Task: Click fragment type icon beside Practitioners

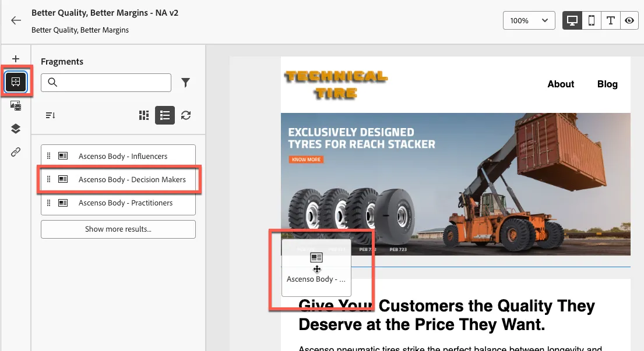Action: [x=63, y=203]
